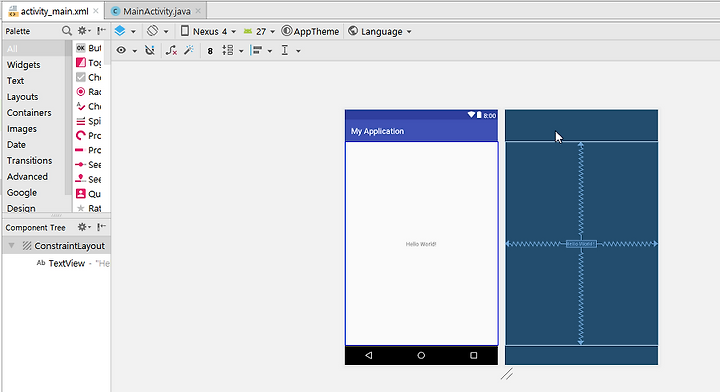Pick the circular ProgressBar widget
The width and height of the screenshot is (720, 392).
point(88,135)
